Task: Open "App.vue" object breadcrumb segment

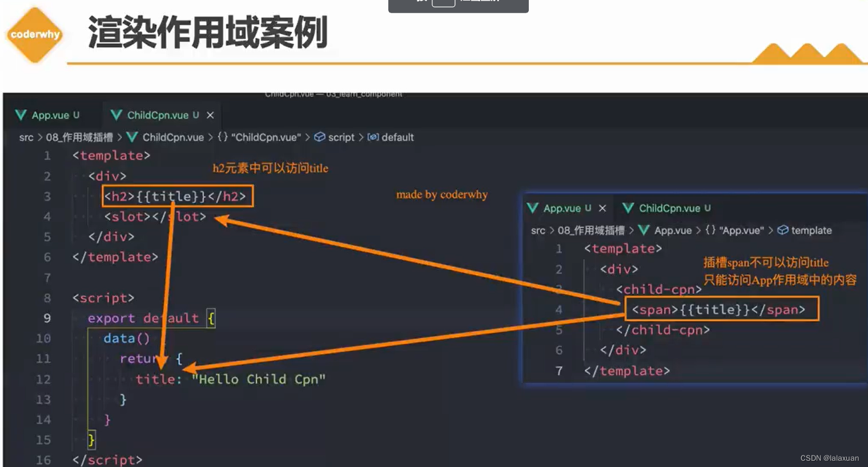Action: click(x=741, y=230)
